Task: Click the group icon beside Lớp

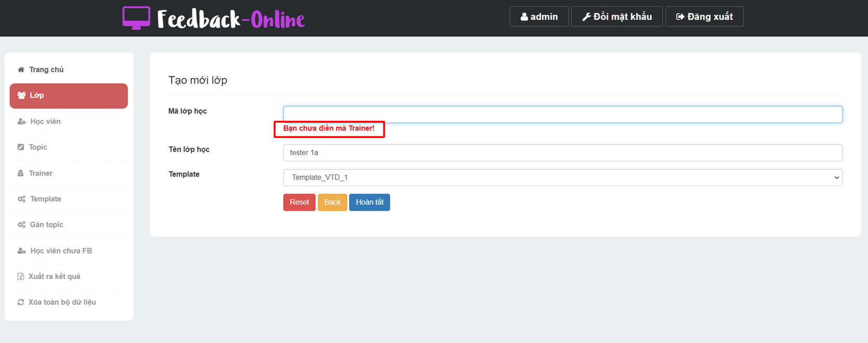Action: tap(21, 95)
